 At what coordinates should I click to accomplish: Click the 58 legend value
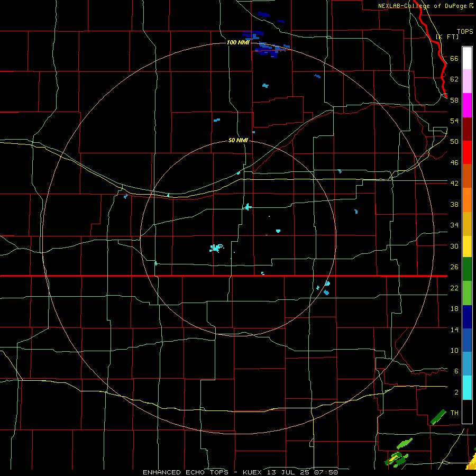[454, 100]
